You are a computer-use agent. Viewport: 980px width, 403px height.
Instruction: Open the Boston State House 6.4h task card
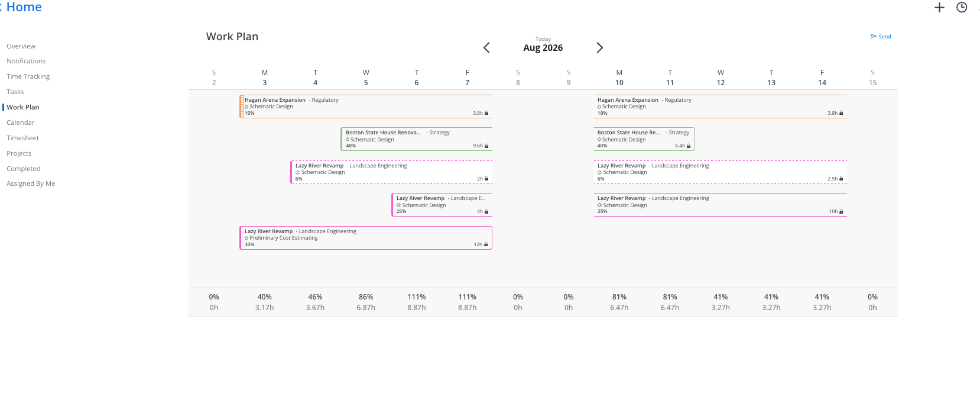[x=644, y=139]
